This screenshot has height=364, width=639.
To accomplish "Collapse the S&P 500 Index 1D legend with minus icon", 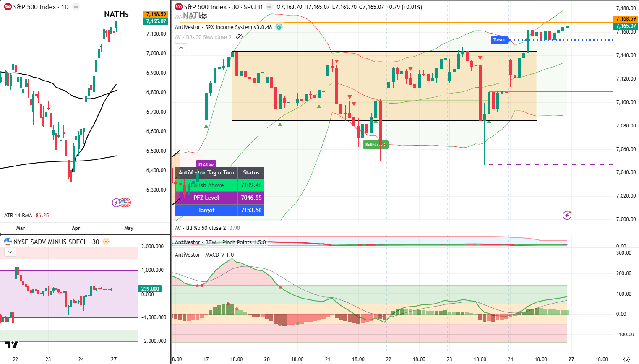I will click(75, 7).
